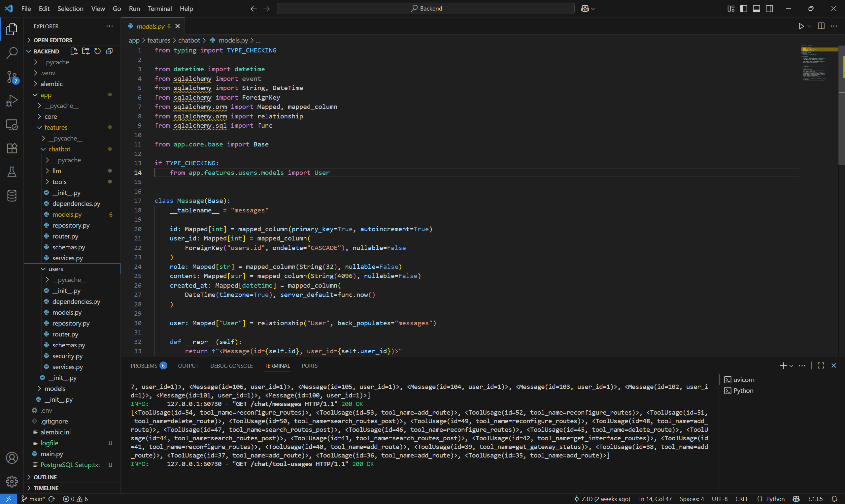Image resolution: width=845 pixels, height=504 pixels.
Task: Switch to the PROBLEMS tab
Action: pos(149,366)
